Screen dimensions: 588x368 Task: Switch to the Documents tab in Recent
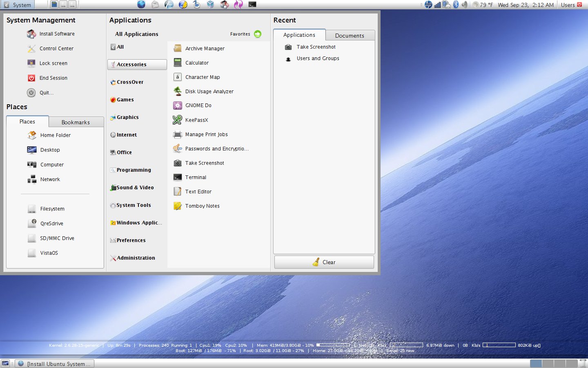[x=350, y=36]
